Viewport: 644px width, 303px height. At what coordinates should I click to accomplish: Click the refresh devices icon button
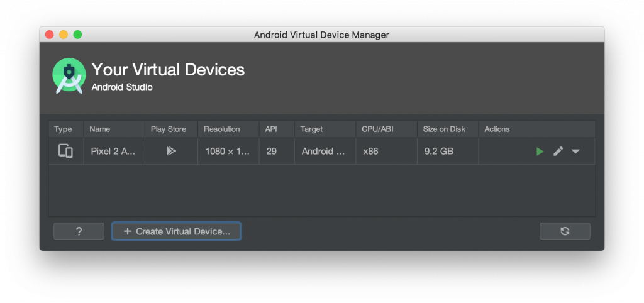[565, 231]
